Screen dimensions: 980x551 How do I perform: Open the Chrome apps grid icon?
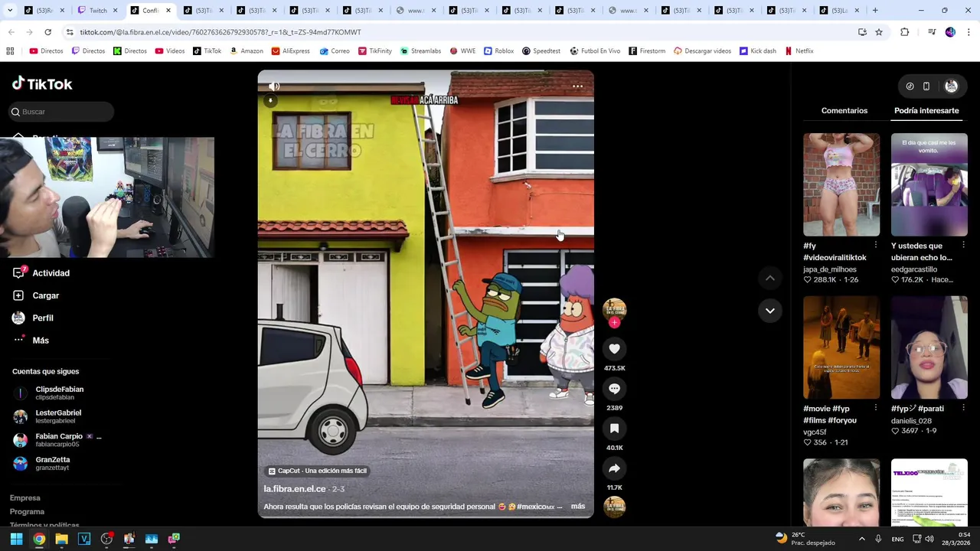click(x=10, y=51)
